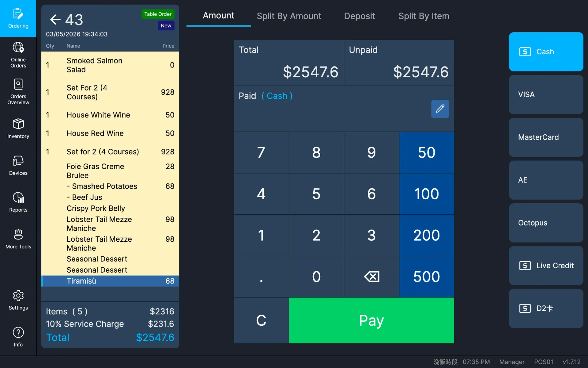Choose MasterCard payment method
Screen dimensions: 588x368
(x=546, y=137)
